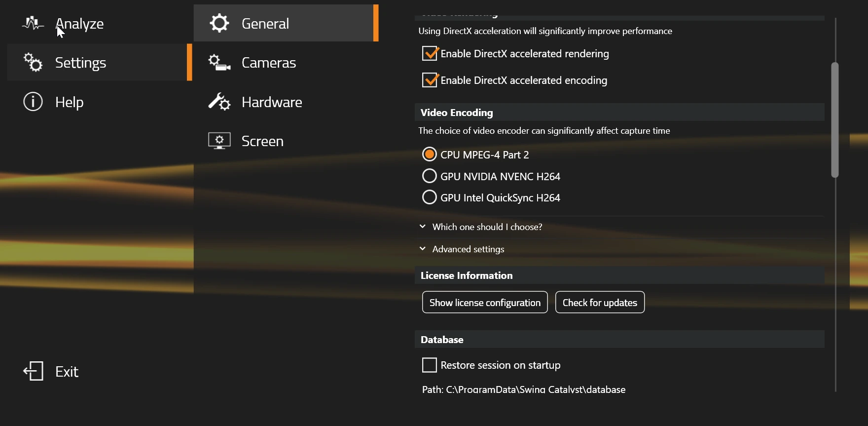This screenshot has height=426, width=868.
Task: Click the Exit door icon
Action: (x=34, y=371)
